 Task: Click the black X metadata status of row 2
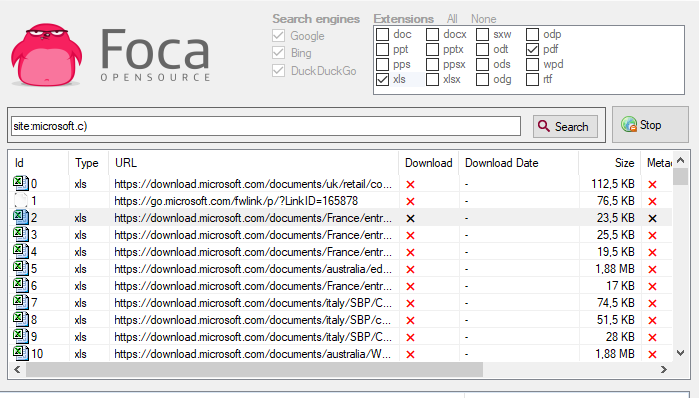pyautogui.click(x=653, y=218)
